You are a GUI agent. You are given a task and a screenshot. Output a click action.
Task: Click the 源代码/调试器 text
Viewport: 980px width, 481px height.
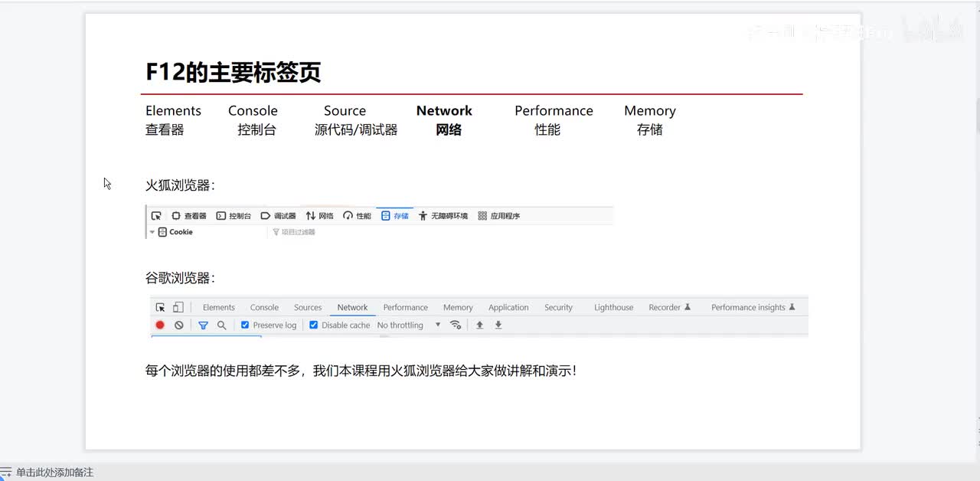[356, 130]
